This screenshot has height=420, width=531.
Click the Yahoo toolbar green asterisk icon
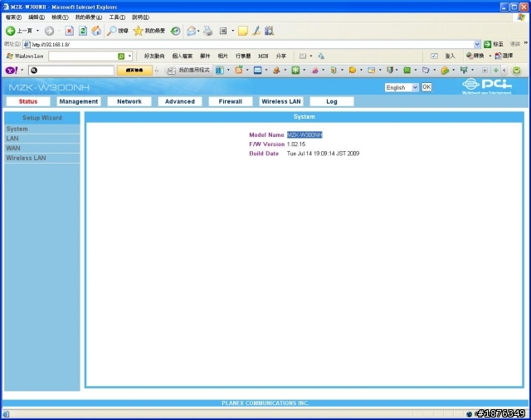295,70
